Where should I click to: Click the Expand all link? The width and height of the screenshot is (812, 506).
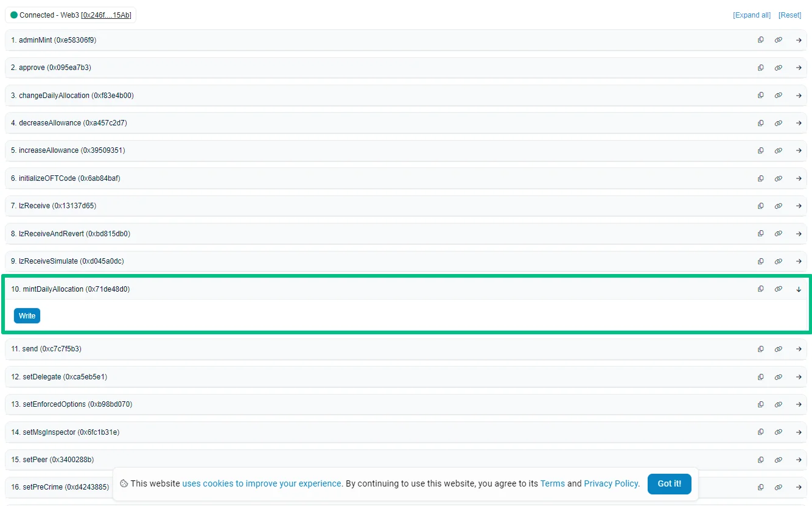752,15
